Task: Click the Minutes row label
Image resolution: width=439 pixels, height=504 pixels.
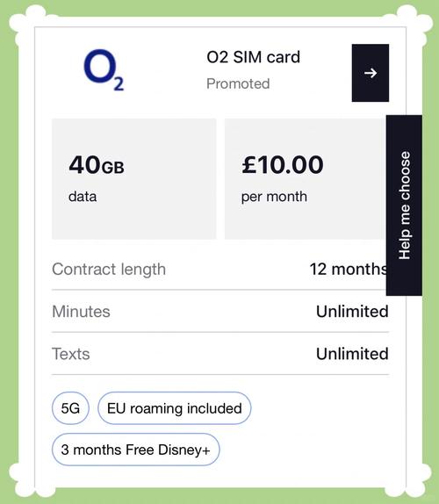Action: [81, 312]
